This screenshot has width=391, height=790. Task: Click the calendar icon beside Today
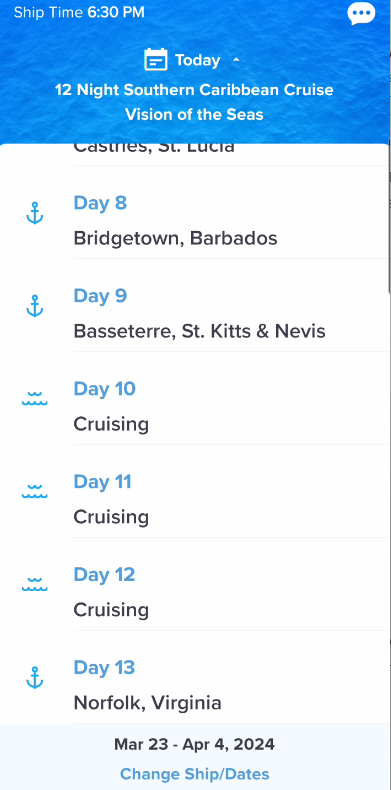156,60
